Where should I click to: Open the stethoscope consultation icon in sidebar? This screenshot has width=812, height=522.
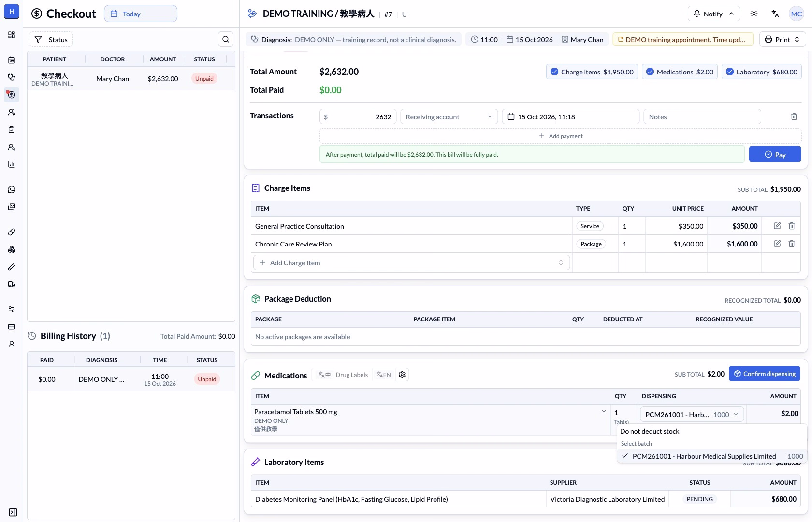coord(12,77)
